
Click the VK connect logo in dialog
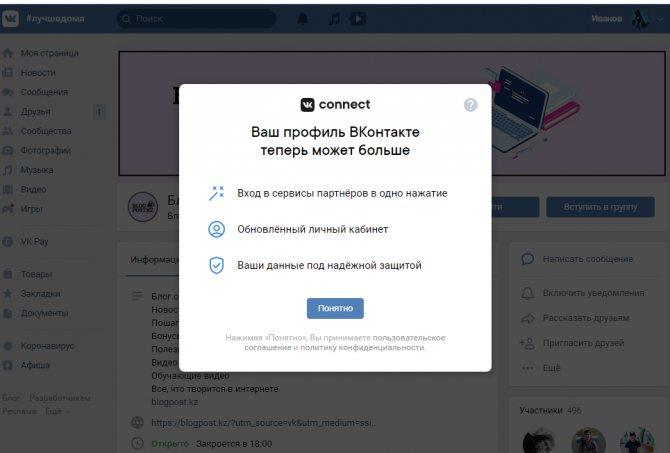335,104
